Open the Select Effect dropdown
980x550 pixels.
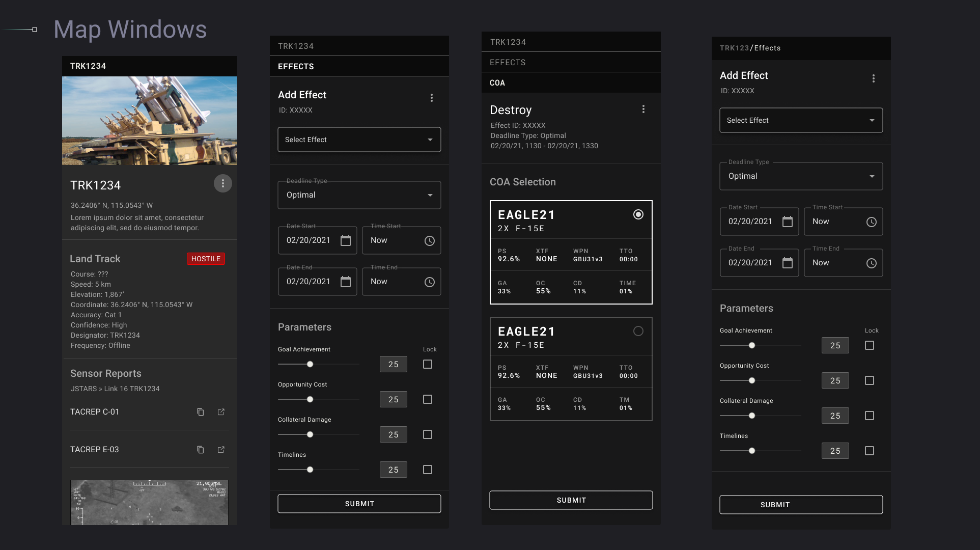359,140
